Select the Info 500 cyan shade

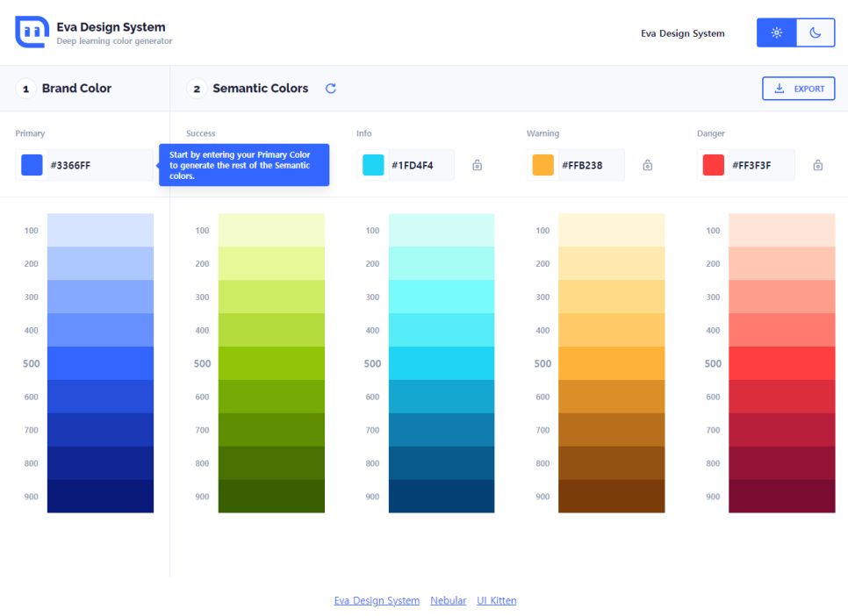[x=442, y=363]
